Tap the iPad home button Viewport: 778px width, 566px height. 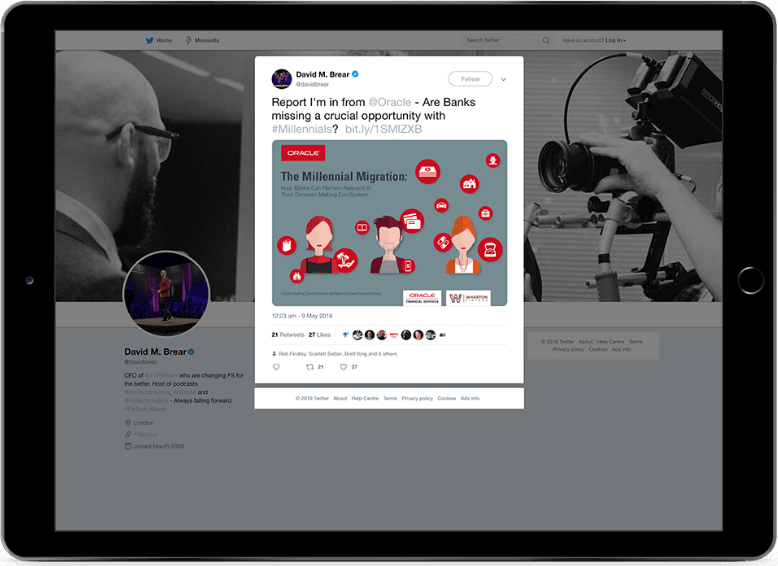(751, 280)
